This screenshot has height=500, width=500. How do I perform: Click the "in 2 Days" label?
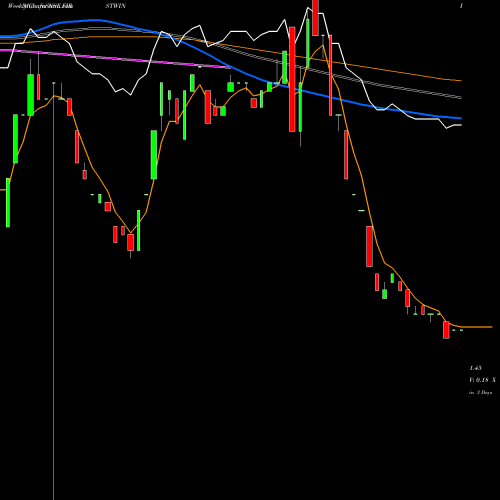click(x=480, y=393)
